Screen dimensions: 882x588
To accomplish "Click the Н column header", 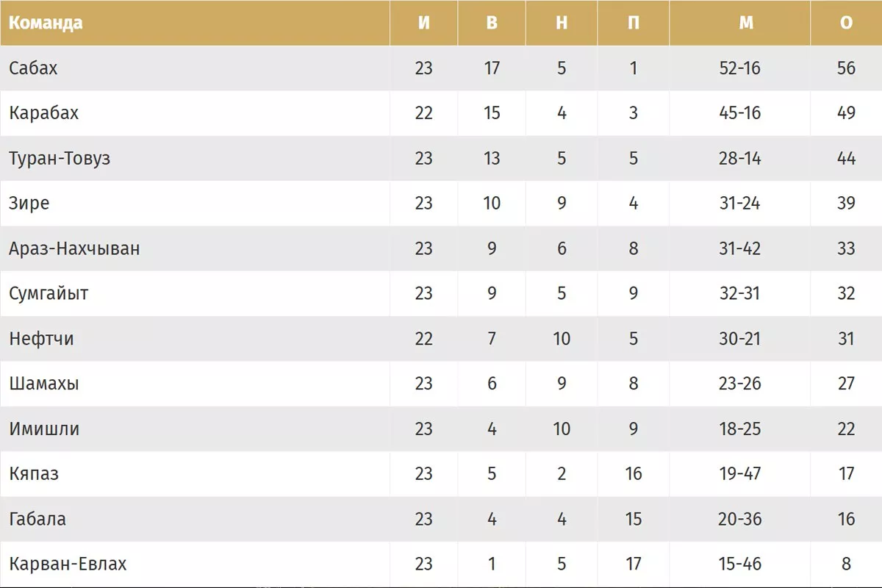I will (x=562, y=23).
